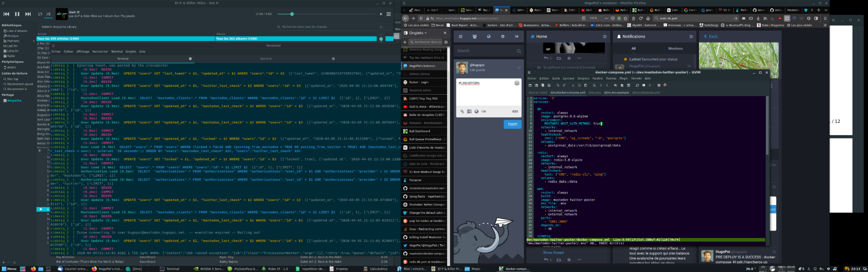Toggle repeat mode in music player
This screenshot has width=868, height=272.
click(40, 14)
